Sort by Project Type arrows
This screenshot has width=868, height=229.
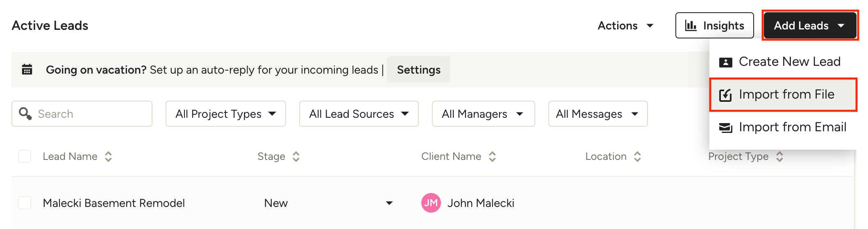click(779, 157)
